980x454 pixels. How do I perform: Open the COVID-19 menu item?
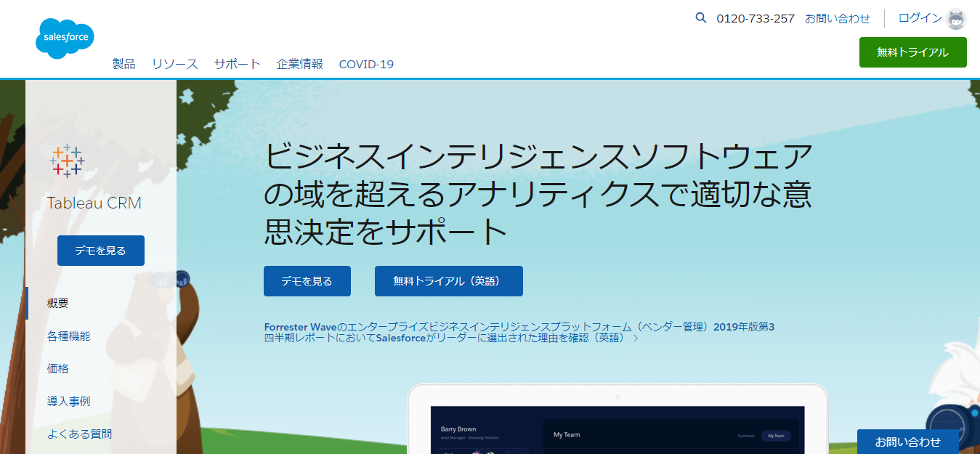(366, 64)
